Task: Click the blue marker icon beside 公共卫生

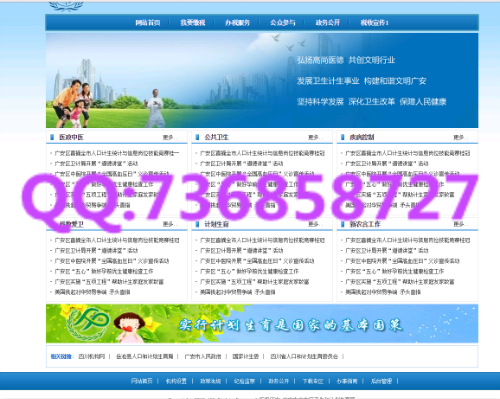Action: coord(197,137)
